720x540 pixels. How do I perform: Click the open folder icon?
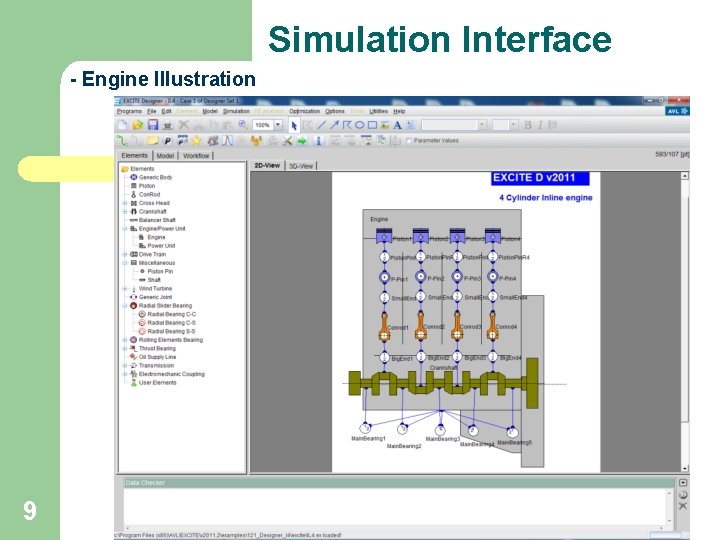[x=138, y=125]
